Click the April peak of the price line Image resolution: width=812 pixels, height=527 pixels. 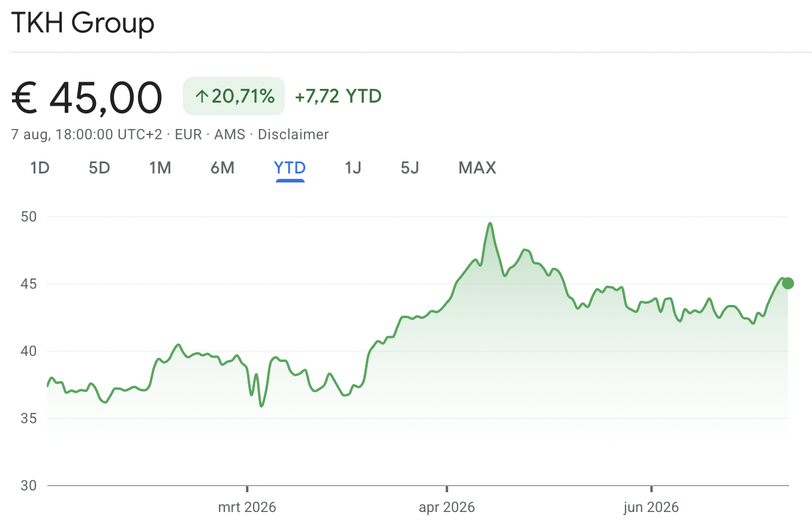491,223
